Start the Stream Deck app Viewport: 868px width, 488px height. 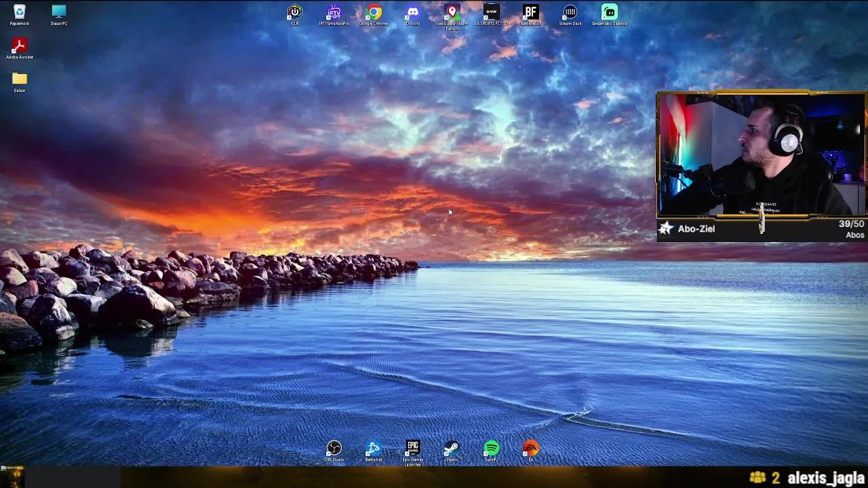point(570,14)
